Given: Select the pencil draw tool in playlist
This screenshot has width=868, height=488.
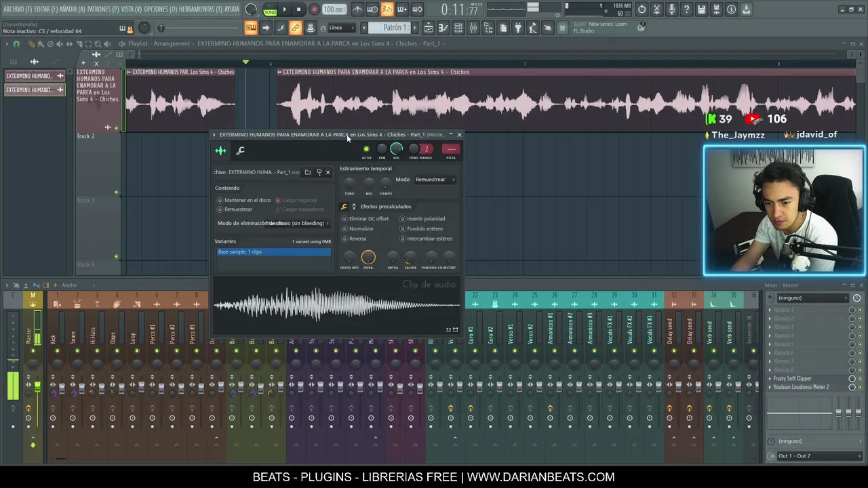Looking at the screenshot, I should [x=31, y=44].
